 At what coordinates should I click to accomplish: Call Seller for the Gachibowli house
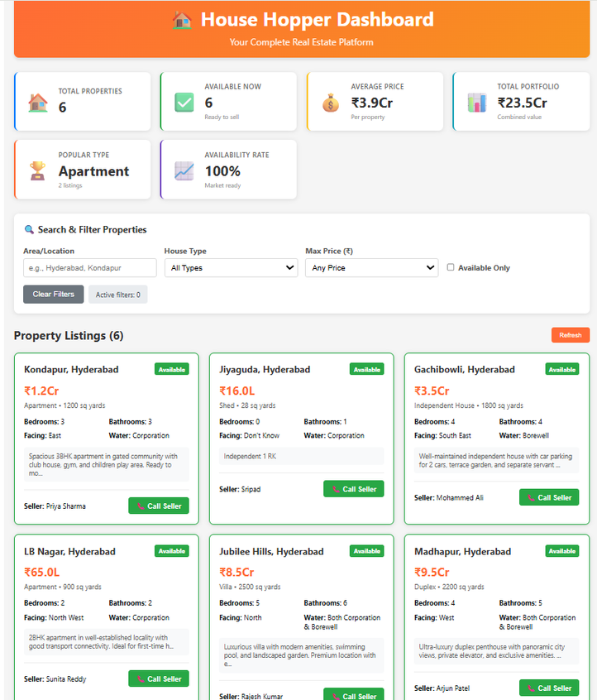[549, 497]
